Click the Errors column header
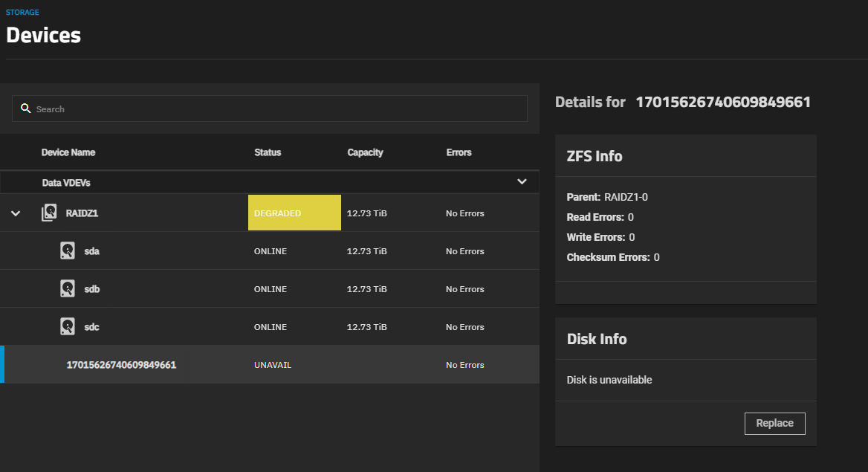Screen dimensions: 868x472 pyautogui.click(x=459, y=152)
